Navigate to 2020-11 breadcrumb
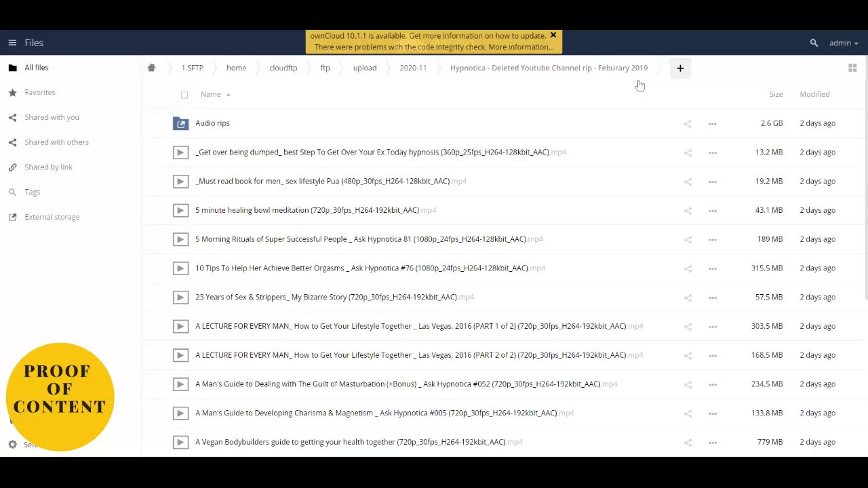868x488 pixels. [x=413, y=68]
